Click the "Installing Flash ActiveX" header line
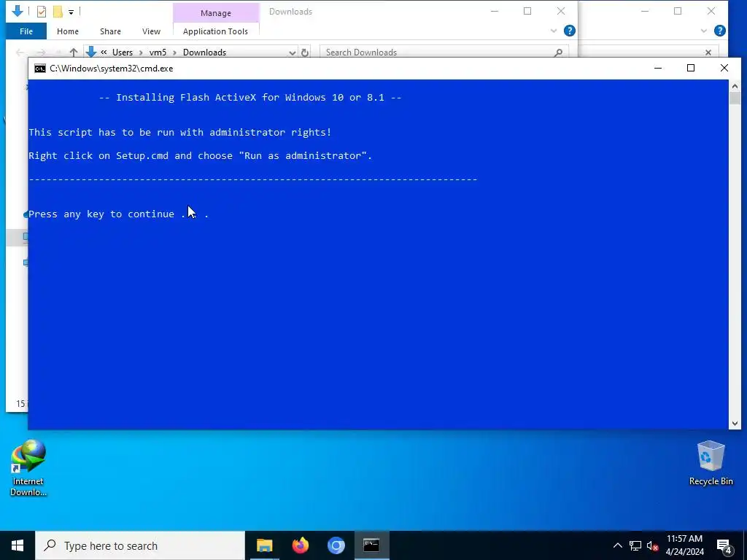This screenshot has height=560, width=747. point(250,98)
